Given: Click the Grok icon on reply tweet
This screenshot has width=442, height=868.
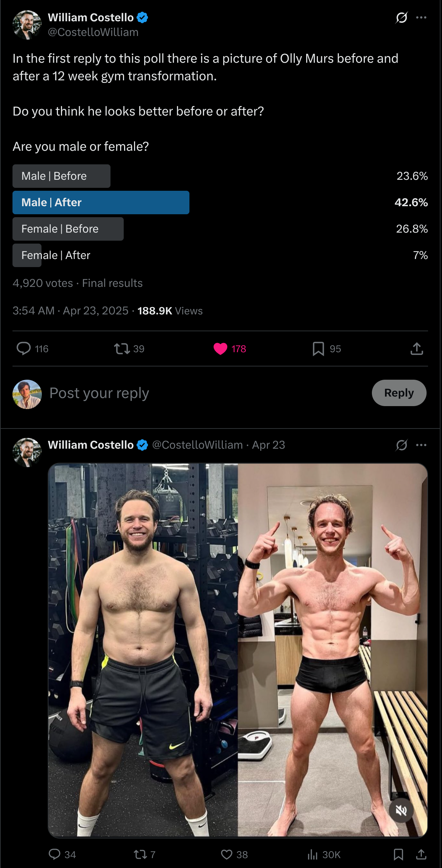Looking at the screenshot, I should click(402, 445).
